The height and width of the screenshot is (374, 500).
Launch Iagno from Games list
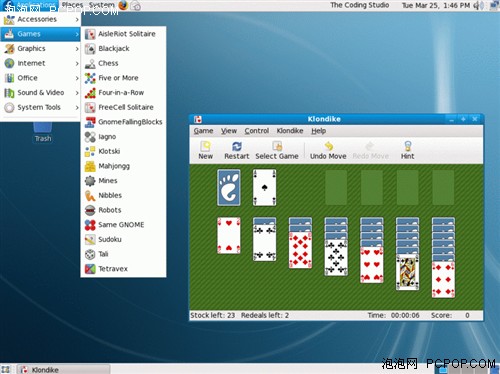[123, 137]
